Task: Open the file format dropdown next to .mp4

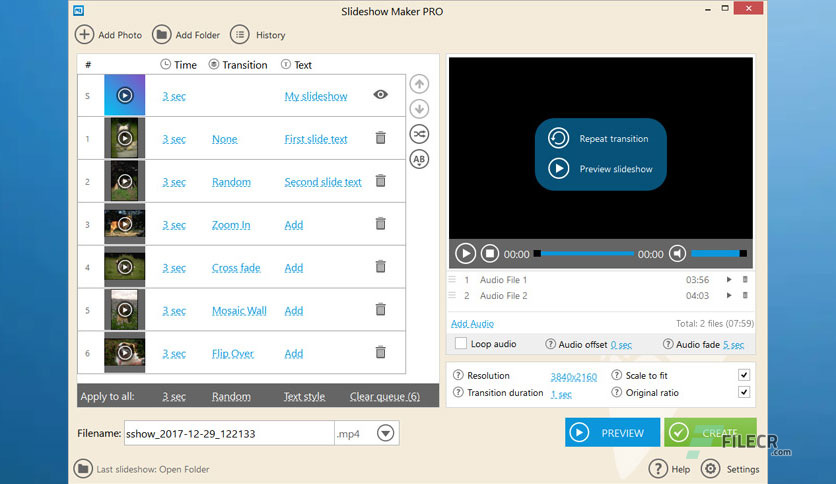Action: point(385,433)
